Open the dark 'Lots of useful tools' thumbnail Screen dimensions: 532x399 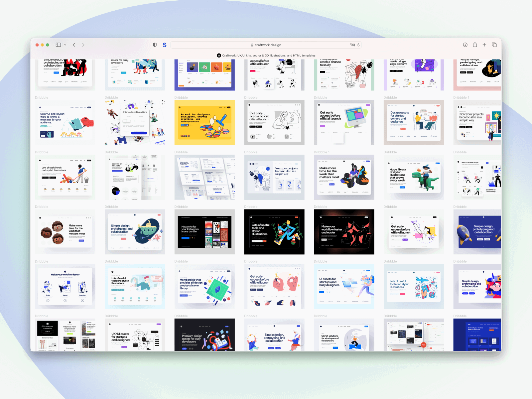tap(274, 232)
